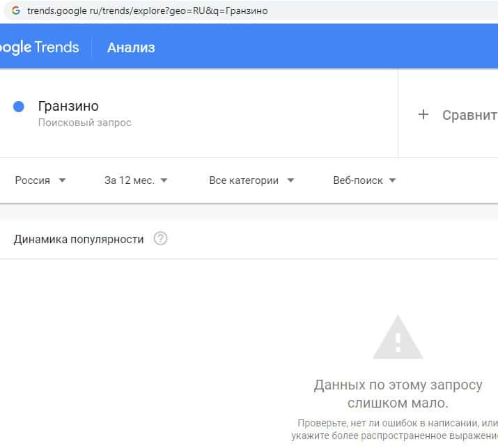Screen dimensions: 498x448
Task: Click the arrow next to За 12 мес.
Action: point(164,180)
